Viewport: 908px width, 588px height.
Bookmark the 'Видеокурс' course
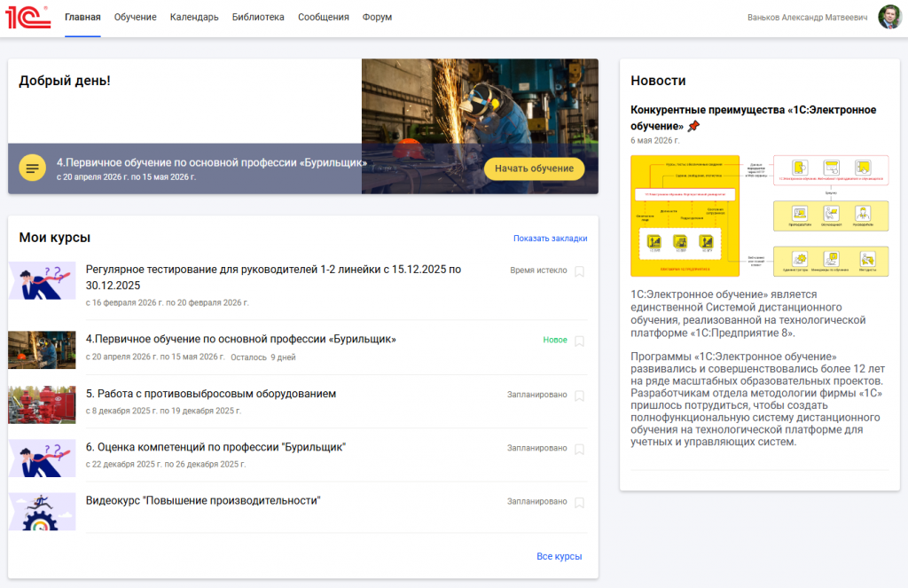579,502
